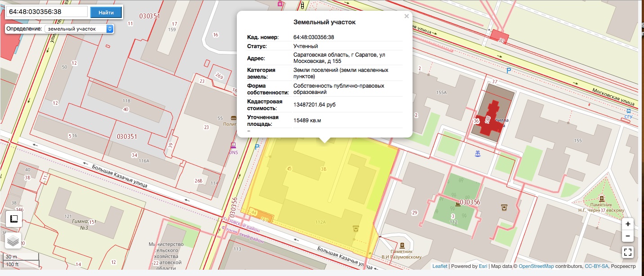The height and width of the screenshot is (276, 644).
Task: Open the Esri attribution link
Action: coord(483,266)
